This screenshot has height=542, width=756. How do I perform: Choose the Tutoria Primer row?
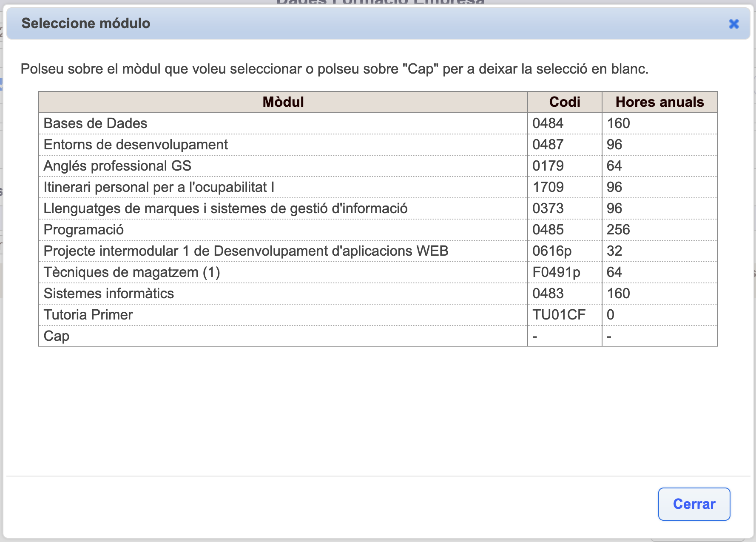88,315
